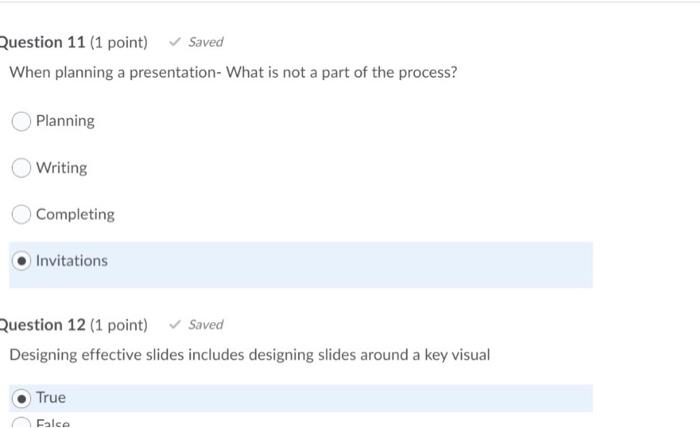The width and height of the screenshot is (700, 428).
Task: Click the selected True radio button
Action: click(x=22, y=398)
